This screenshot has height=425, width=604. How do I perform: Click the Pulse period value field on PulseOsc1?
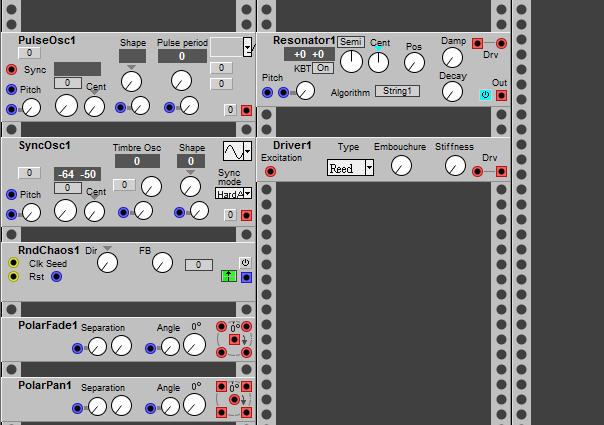point(181,57)
